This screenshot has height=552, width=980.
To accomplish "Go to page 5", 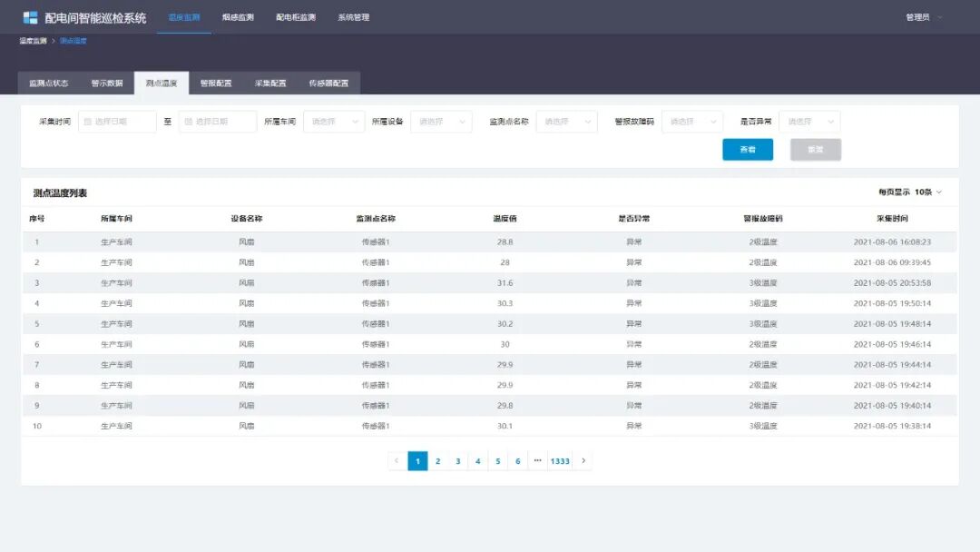I will (497, 460).
